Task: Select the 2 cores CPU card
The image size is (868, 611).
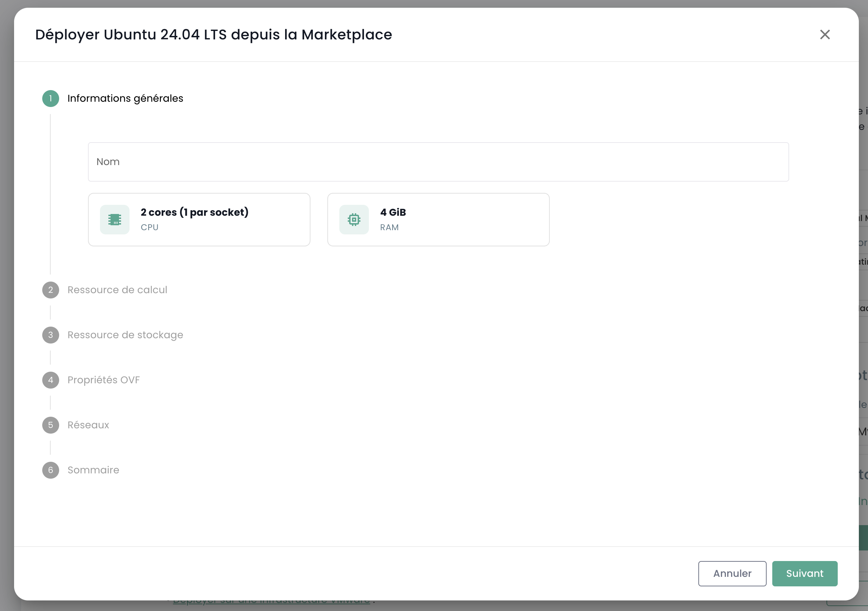Action: coord(199,220)
